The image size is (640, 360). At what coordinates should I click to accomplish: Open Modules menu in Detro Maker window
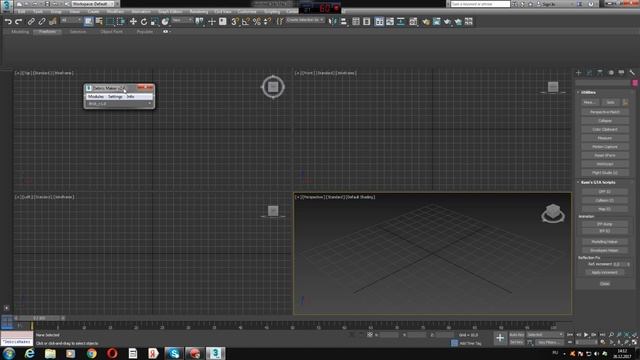(96, 97)
